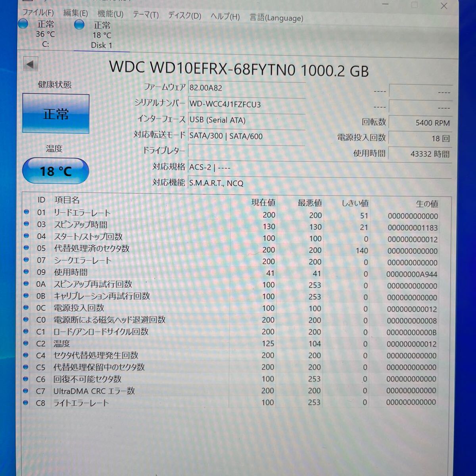Viewport: 476px width, 476px height.
Task: Open the 言語(Language) menu
Action: click(276, 17)
